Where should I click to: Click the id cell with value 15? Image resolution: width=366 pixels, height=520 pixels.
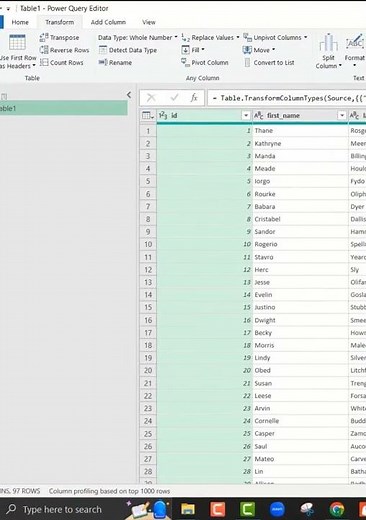[x=205, y=307]
